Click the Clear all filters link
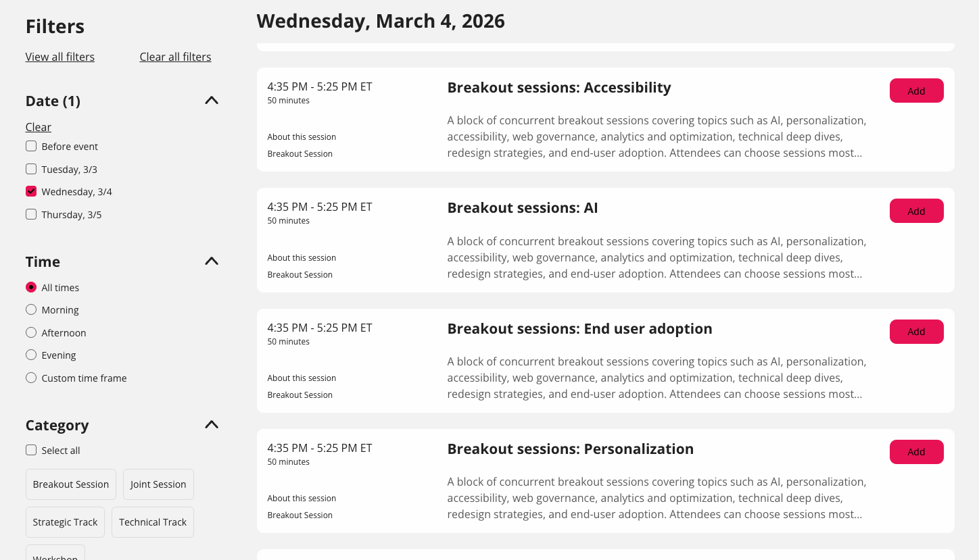This screenshot has width=979, height=560. 175,57
